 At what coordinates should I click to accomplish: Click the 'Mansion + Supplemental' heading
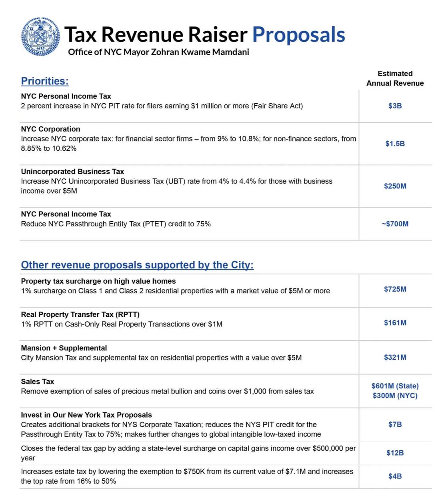[x=64, y=348]
